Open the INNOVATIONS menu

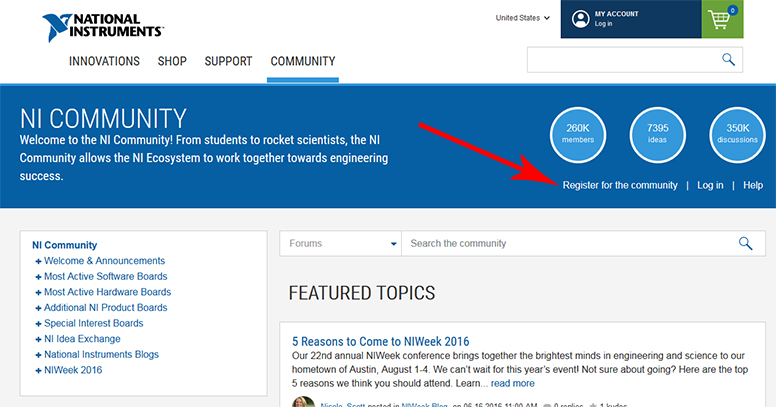point(104,61)
